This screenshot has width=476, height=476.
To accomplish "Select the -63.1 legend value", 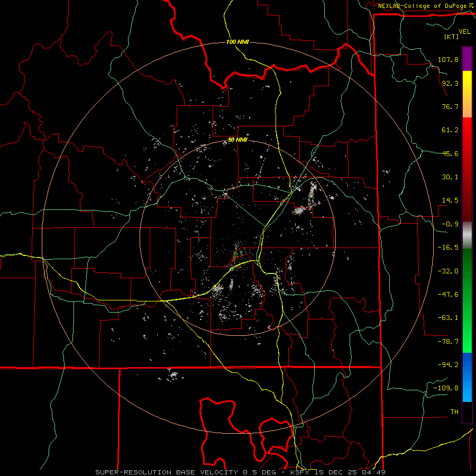I will pos(448,318).
